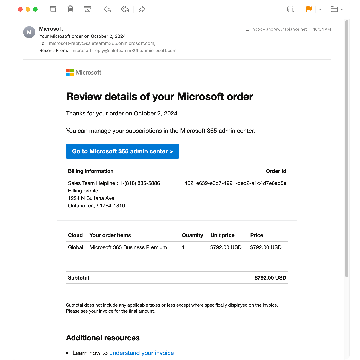360x360 pixels.
Task: Click the subtotal amount in USD
Action: tap(270, 278)
